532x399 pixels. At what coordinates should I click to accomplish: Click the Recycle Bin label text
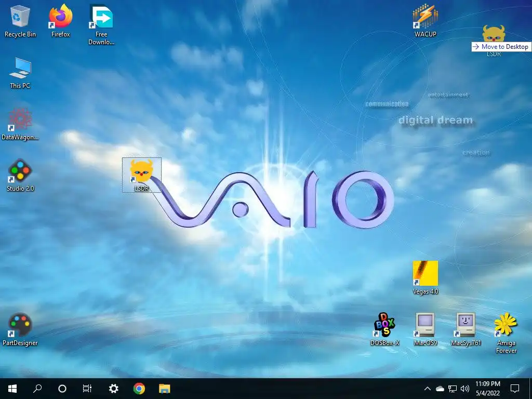coord(20,34)
